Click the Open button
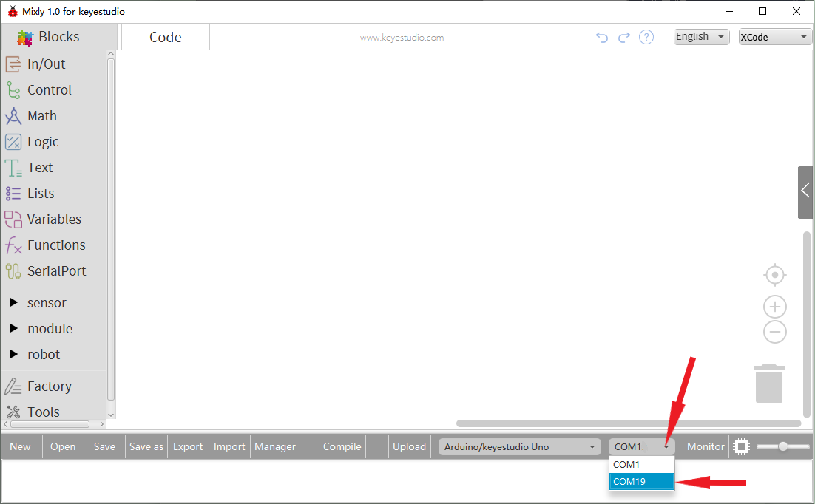The width and height of the screenshot is (815, 504). (x=63, y=447)
